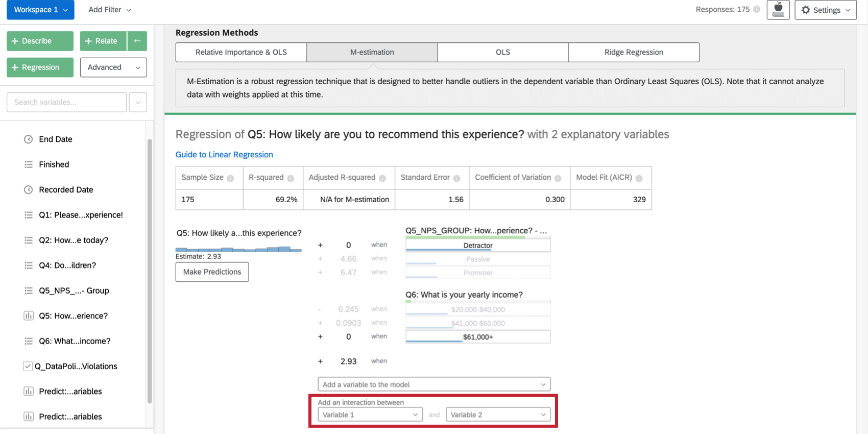Click the back arrow next to Relate
This screenshot has width=868, height=434.
(x=137, y=41)
